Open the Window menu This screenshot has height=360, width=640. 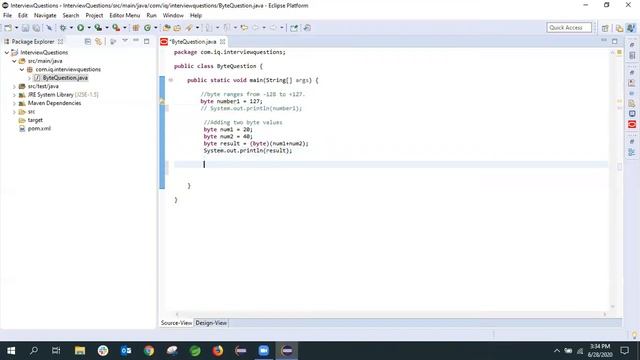(173, 16)
